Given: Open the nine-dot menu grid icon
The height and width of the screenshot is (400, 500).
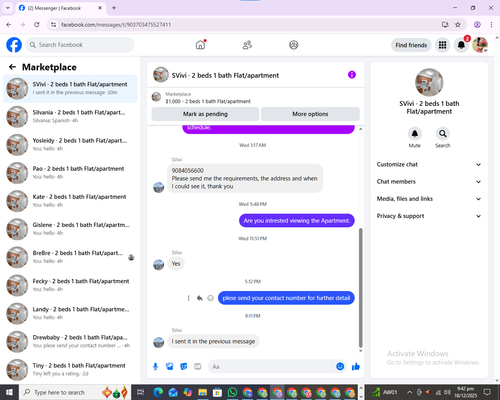Looking at the screenshot, I should click(442, 45).
